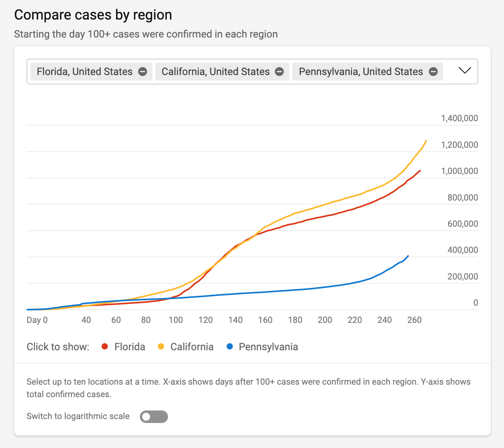
Task: Show only California via legend label
Action: pyautogui.click(x=192, y=347)
